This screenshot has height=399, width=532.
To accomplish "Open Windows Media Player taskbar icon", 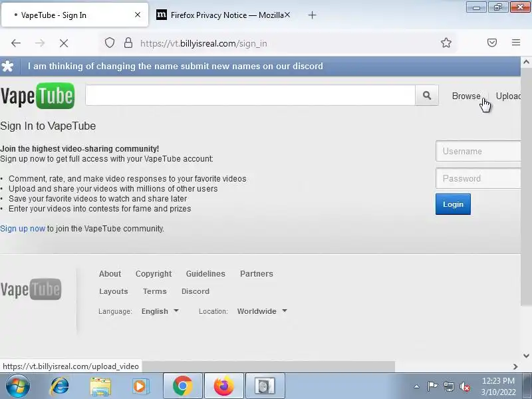I will pyautogui.click(x=140, y=386).
